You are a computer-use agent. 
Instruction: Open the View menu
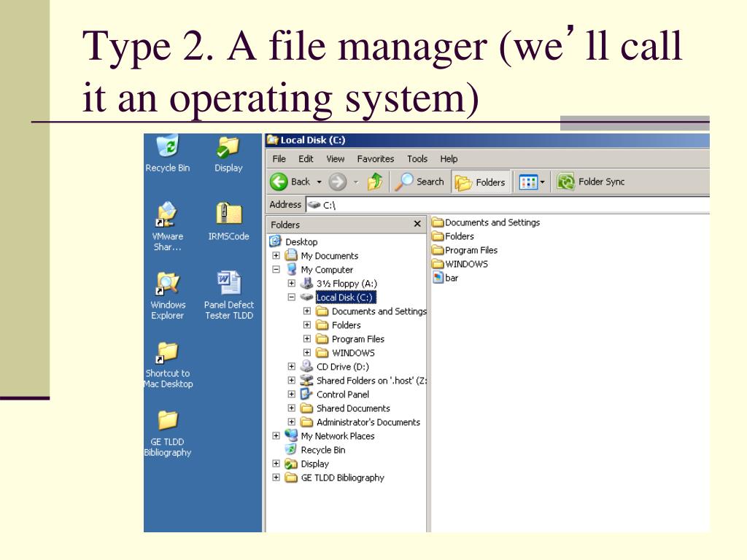[x=336, y=158]
